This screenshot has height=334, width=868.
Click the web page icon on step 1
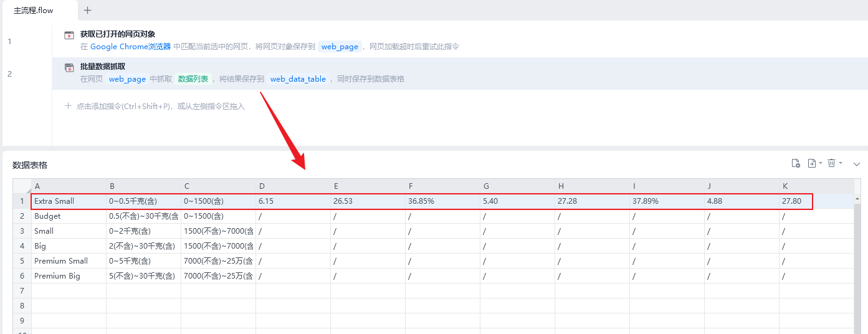(69, 35)
